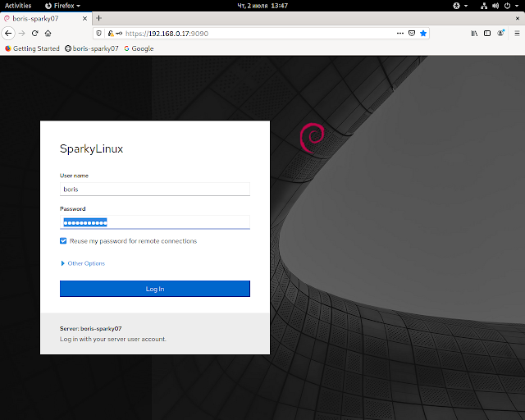Go back with the browser back arrow

pyautogui.click(x=8, y=33)
